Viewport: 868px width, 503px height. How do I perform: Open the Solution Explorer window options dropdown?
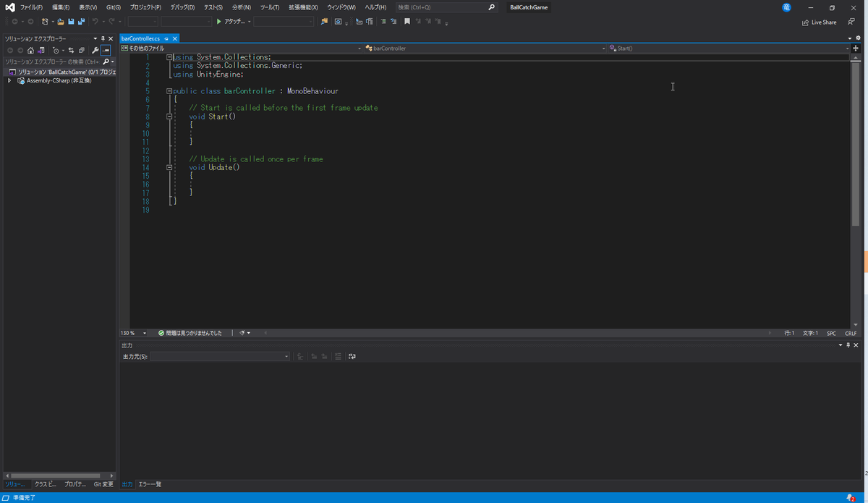tap(95, 38)
